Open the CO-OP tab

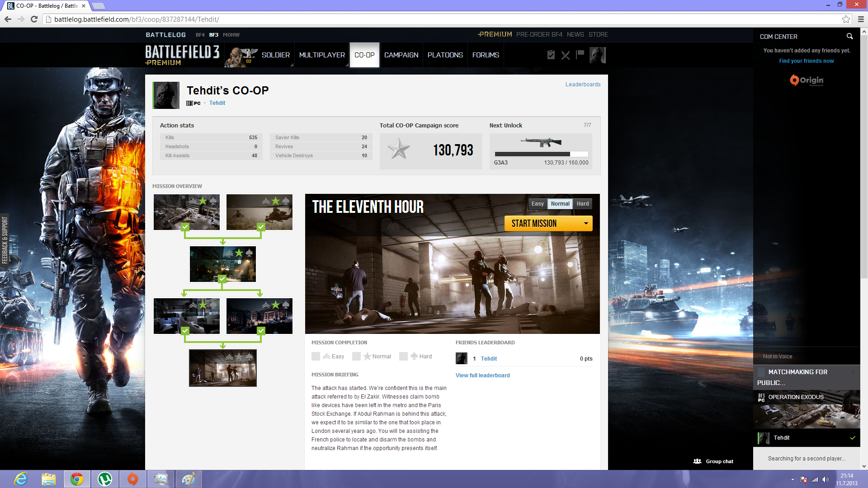click(x=364, y=55)
